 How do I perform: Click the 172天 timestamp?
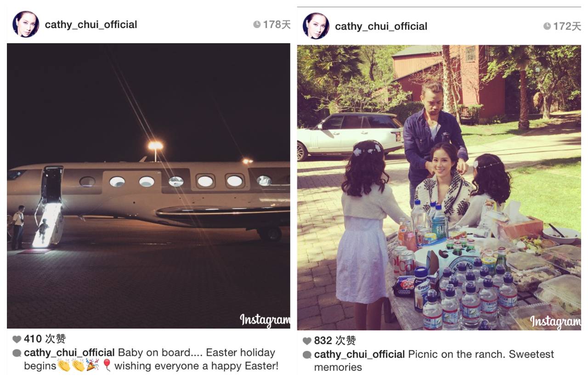567,26
